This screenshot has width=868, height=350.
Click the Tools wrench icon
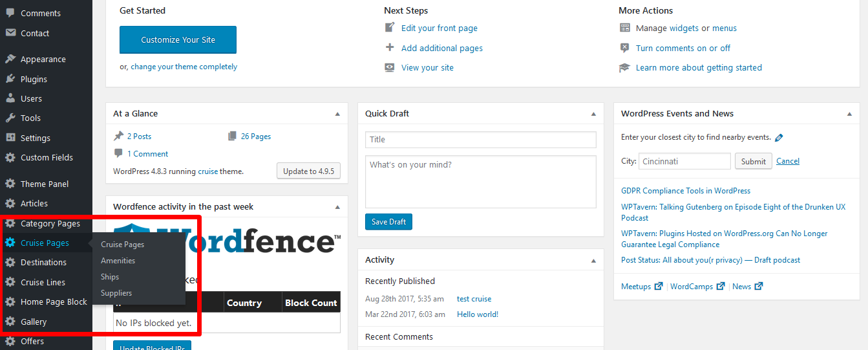click(x=10, y=118)
